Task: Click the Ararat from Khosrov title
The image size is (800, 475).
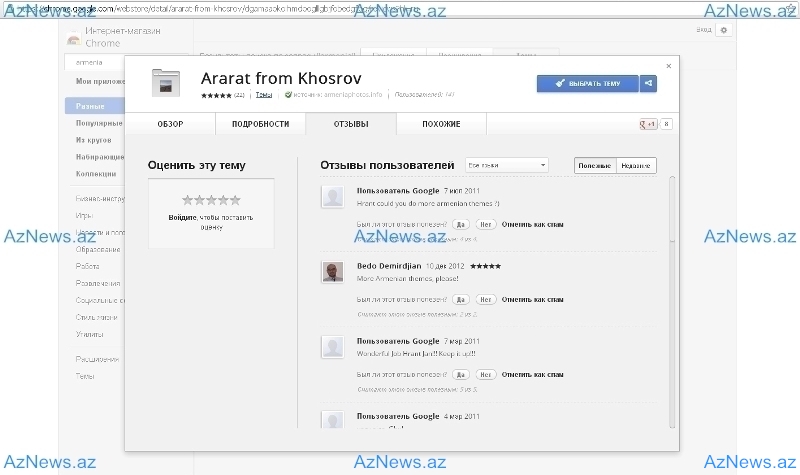Action: pos(281,78)
